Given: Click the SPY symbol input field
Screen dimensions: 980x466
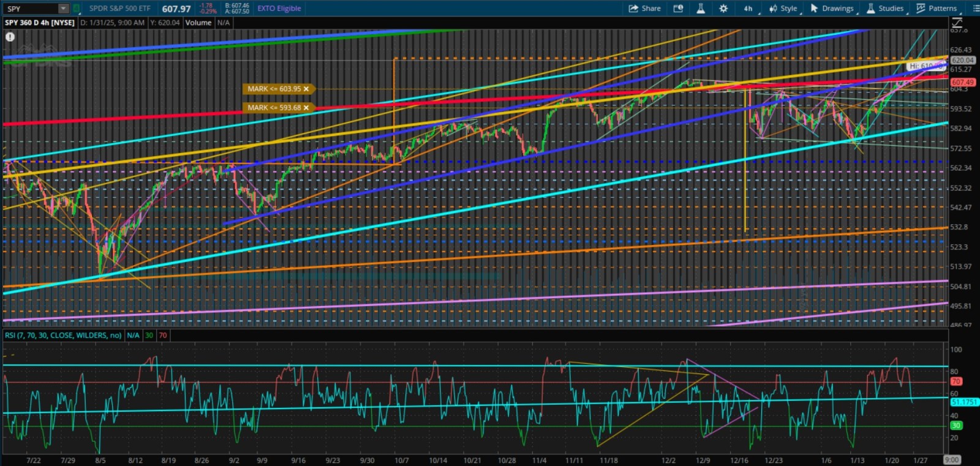Looking at the screenshot, I should [x=31, y=9].
